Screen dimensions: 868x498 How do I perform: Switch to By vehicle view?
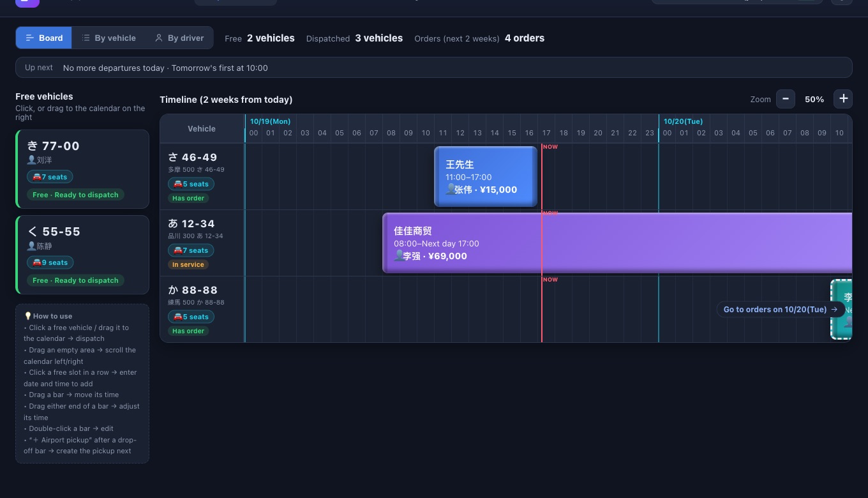pos(108,38)
